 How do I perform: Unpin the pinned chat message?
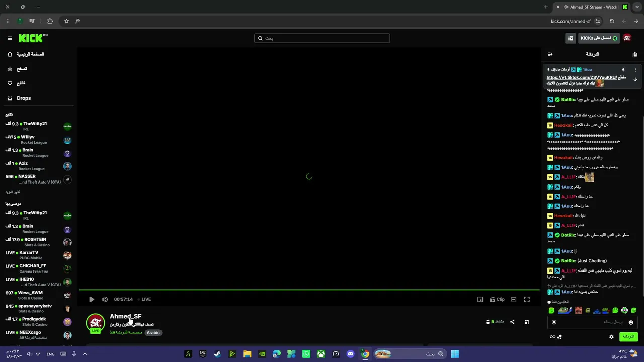pos(623,70)
